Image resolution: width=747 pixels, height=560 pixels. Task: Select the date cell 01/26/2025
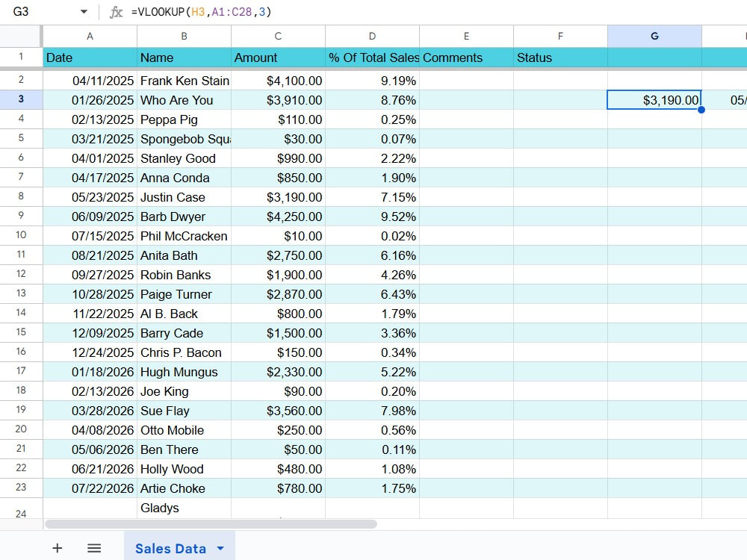90,100
